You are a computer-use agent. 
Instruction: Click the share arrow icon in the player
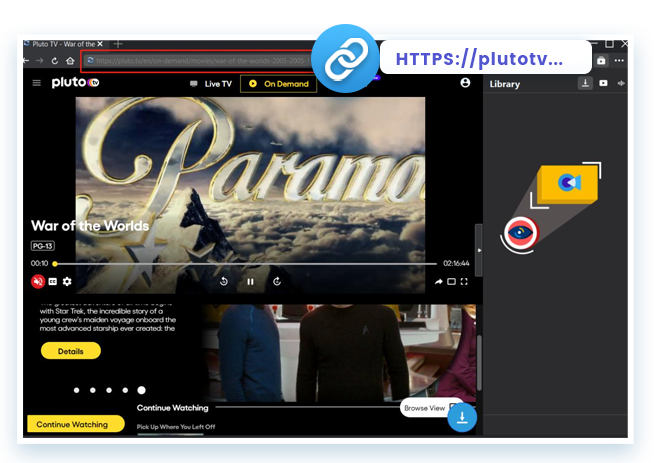(438, 282)
